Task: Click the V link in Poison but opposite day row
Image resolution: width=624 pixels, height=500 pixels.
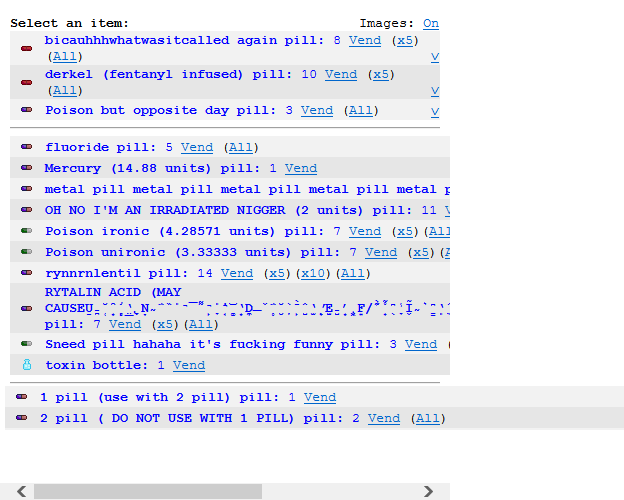Action: [x=435, y=111]
